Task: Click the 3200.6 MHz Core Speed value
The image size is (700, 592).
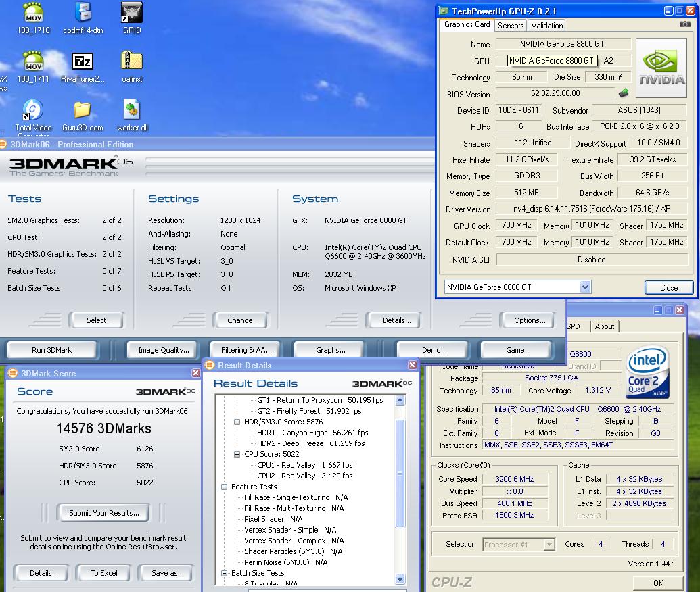Action: coord(514,479)
